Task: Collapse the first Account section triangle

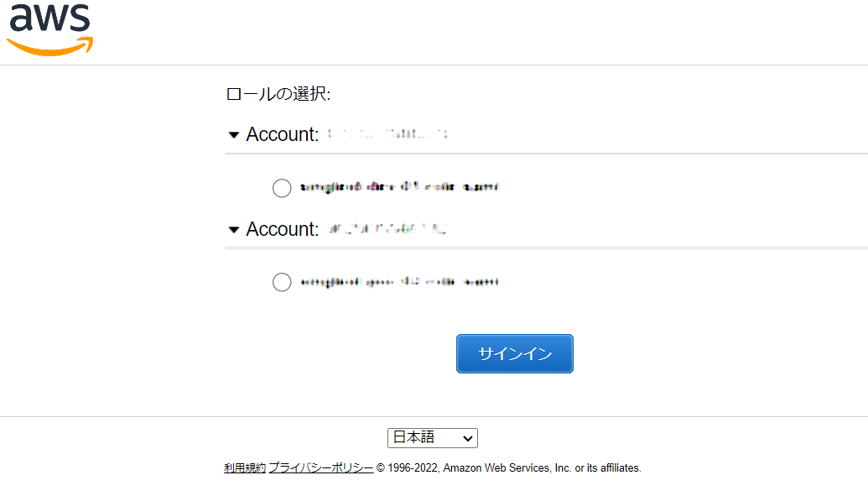Action: 234,135
